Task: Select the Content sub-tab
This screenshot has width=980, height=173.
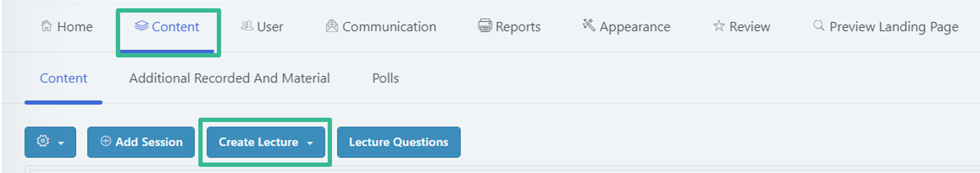Action: [63, 78]
